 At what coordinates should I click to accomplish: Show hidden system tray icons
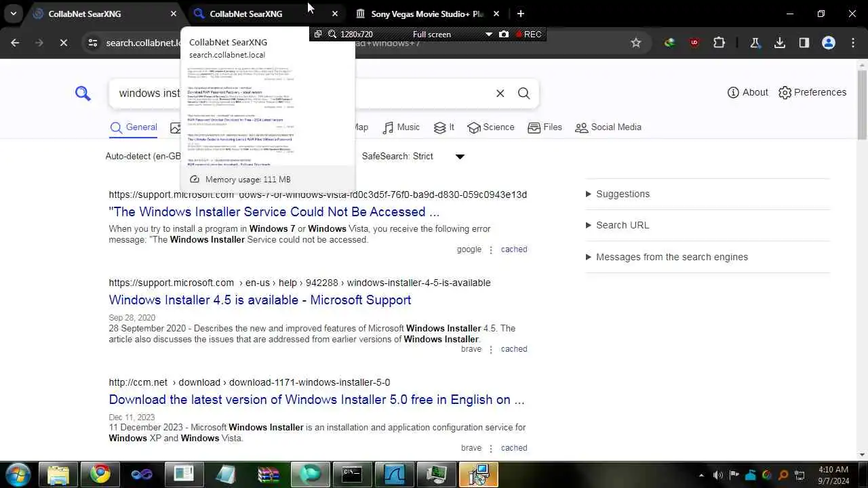tap(702, 475)
